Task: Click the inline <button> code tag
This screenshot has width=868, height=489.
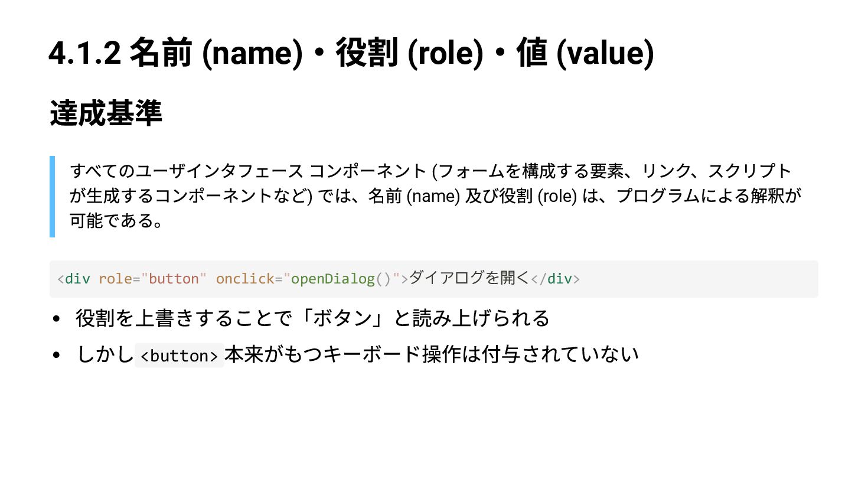Action: 179,356
